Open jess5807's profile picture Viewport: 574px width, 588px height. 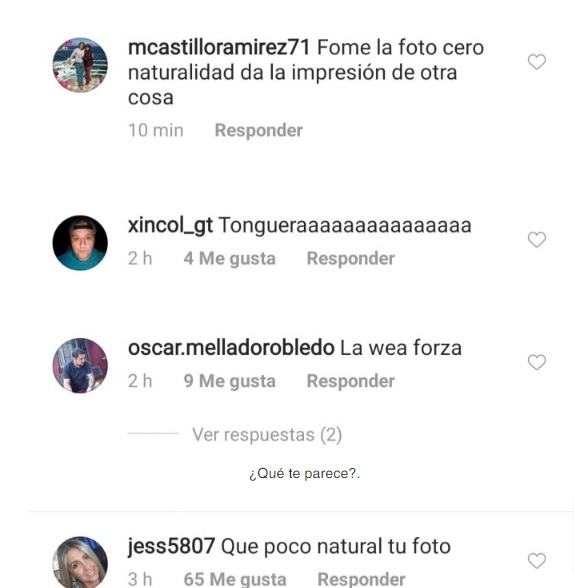[80, 562]
